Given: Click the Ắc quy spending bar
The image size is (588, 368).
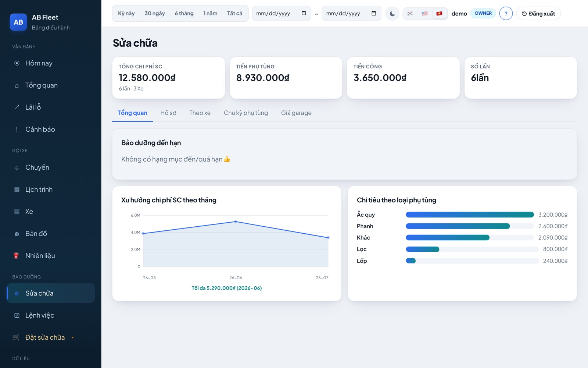Looking at the screenshot, I should (x=470, y=215).
